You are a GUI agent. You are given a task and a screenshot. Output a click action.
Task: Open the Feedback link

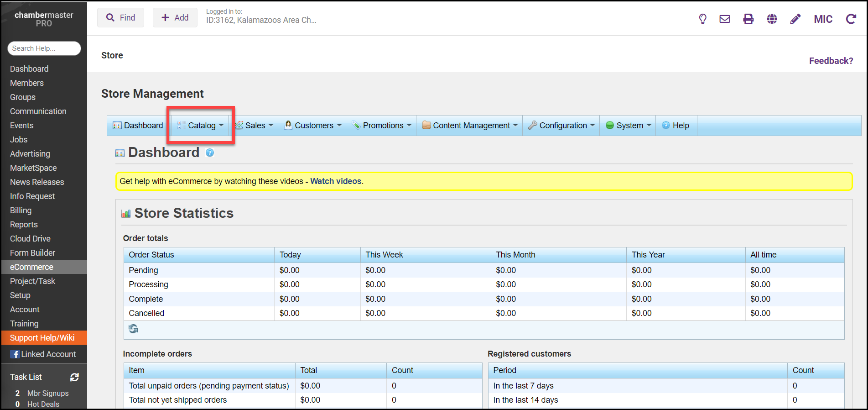point(831,61)
